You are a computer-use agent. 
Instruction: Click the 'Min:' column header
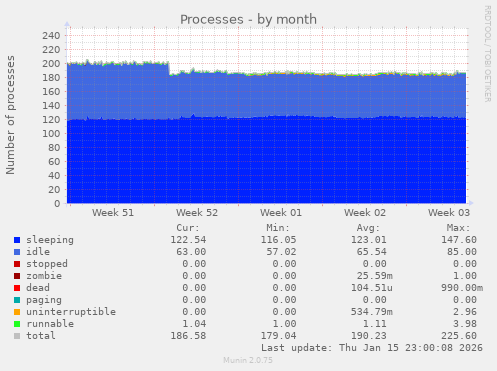(278, 228)
